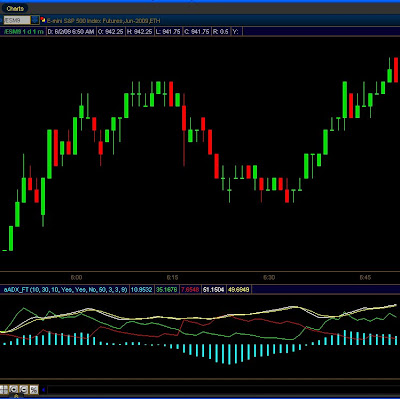This screenshot has height=399, width=400.
Task: Expand the symbol selector dropdown arrow
Action: point(35,20)
